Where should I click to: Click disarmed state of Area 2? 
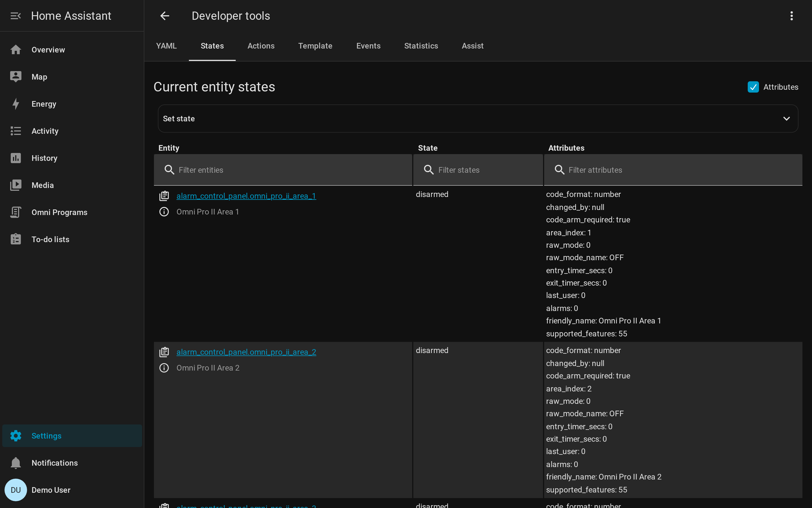[x=432, y=351]
